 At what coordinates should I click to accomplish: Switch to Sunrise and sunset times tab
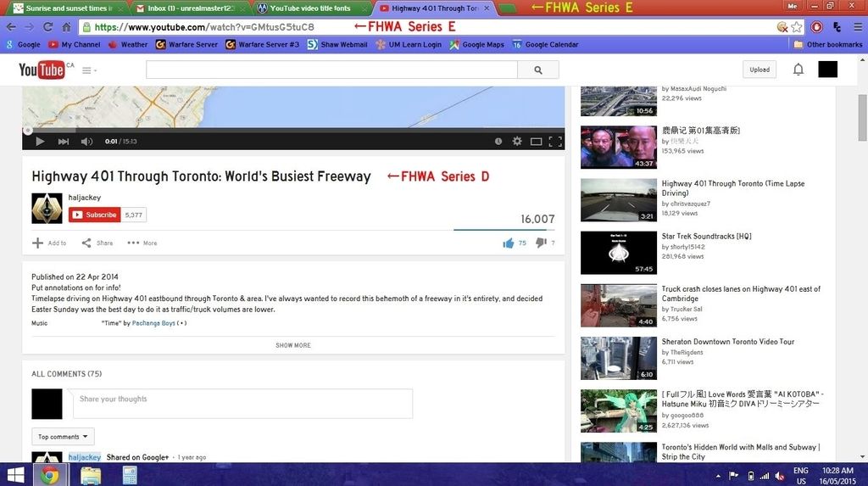tap(68, 8)
